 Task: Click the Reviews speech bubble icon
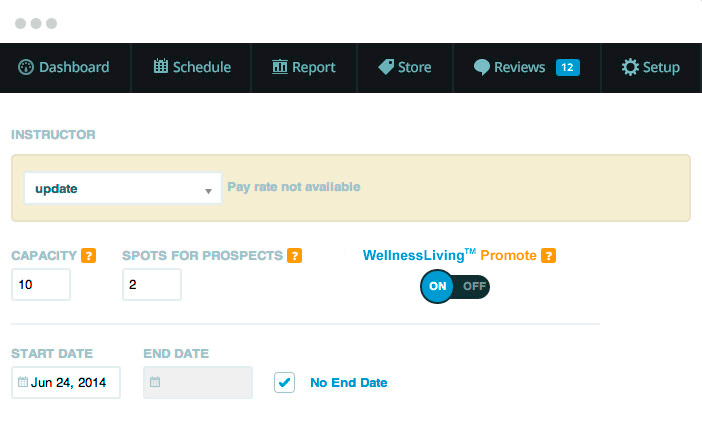coord(482,67)
